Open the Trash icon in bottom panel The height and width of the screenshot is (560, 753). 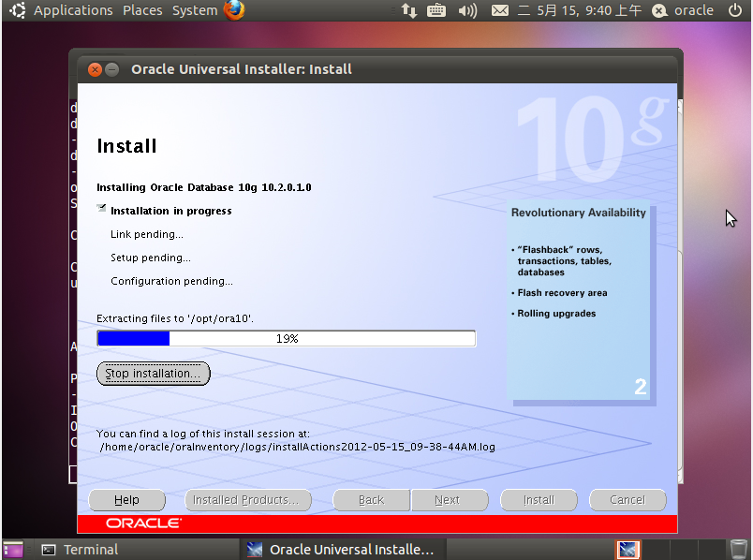739,550
